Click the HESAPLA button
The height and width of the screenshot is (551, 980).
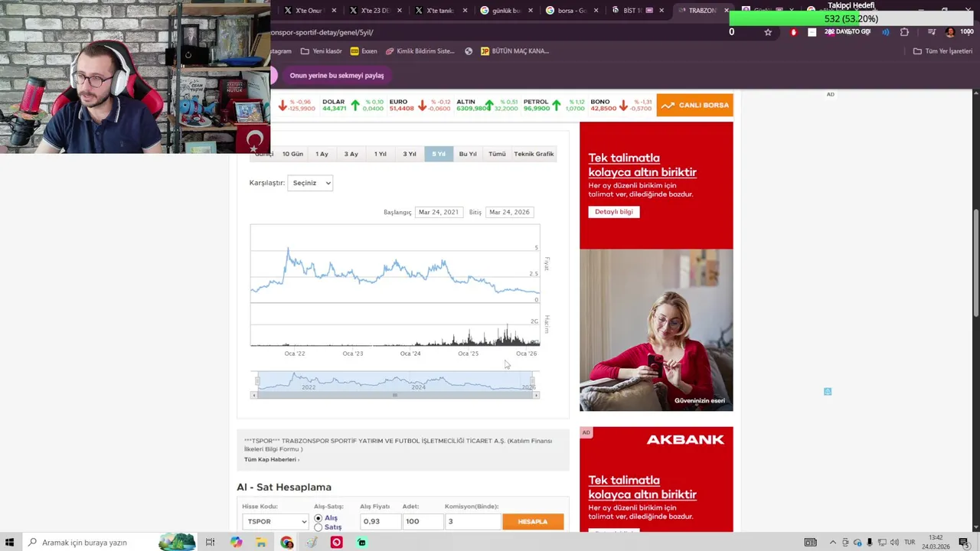point(533,522)
